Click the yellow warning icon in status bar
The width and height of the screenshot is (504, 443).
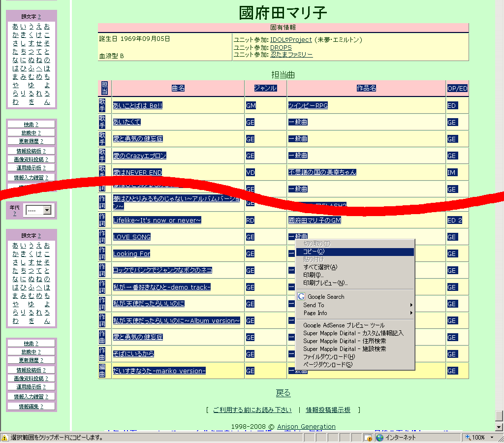click(4, 437)
